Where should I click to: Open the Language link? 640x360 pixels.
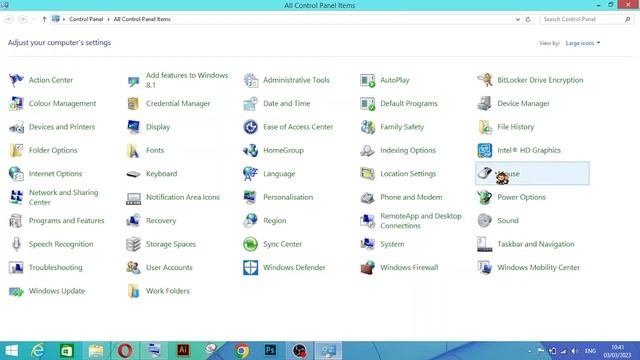[279, 174]
